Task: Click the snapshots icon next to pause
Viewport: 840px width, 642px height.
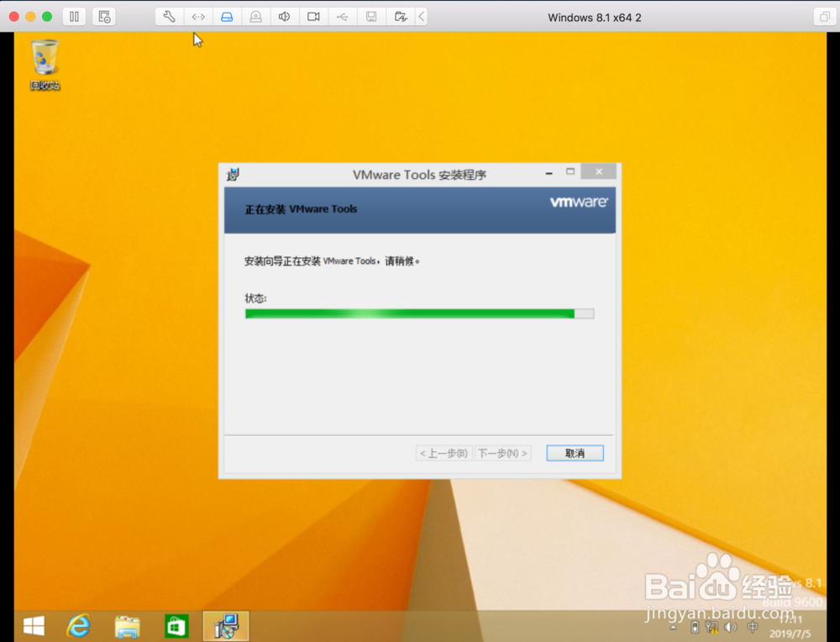Action: pos(104,17)
